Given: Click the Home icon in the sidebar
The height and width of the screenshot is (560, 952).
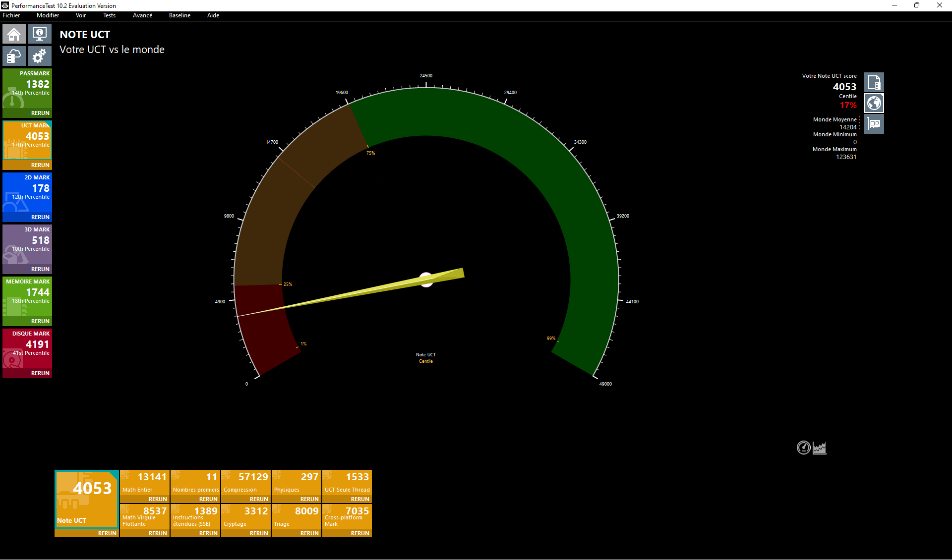Looking at the screenshot, I should click(14, 34).
